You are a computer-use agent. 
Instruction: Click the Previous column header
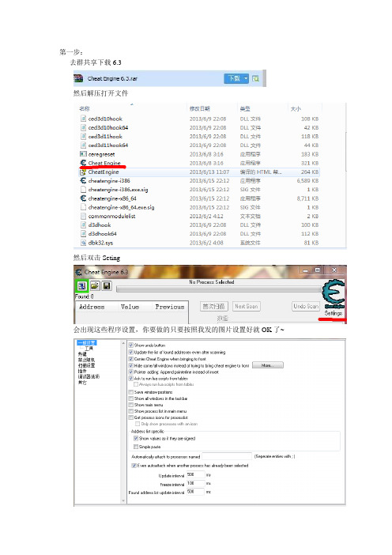tap(170, 307)
